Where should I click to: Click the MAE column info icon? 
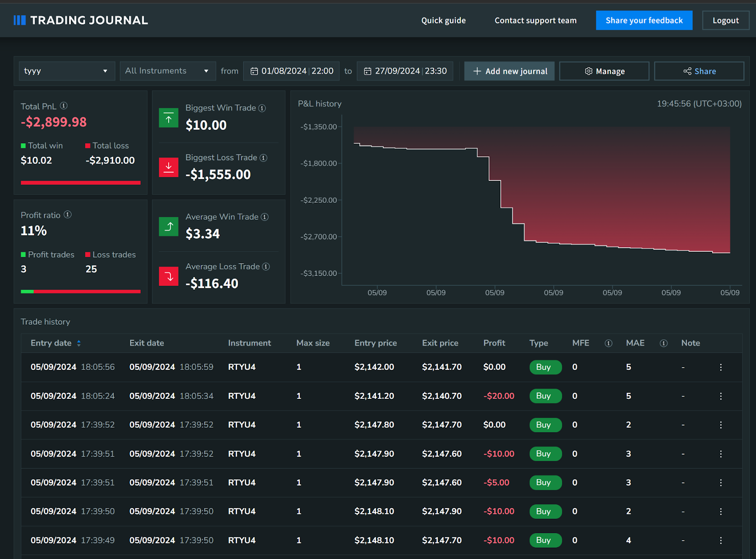[663, 344]
